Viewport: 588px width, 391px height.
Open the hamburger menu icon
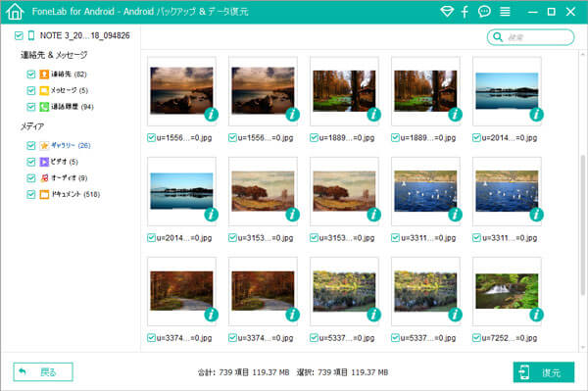pyautogui.click(x=505, y=12)
